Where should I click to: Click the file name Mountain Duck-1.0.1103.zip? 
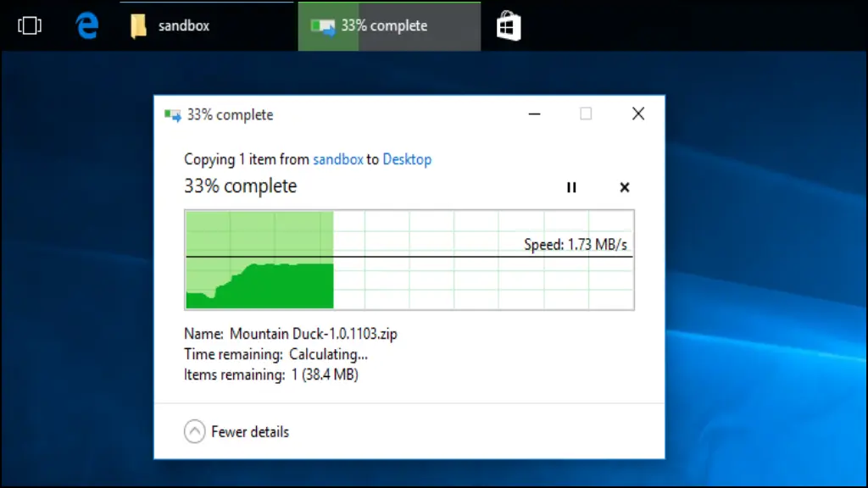pos(314,334)
